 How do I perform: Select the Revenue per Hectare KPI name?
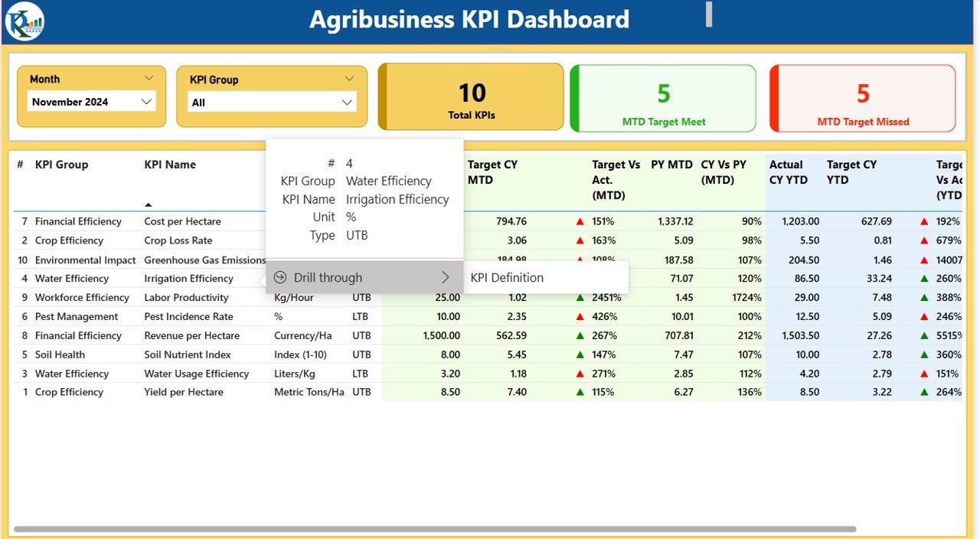(x=191, y=336)
